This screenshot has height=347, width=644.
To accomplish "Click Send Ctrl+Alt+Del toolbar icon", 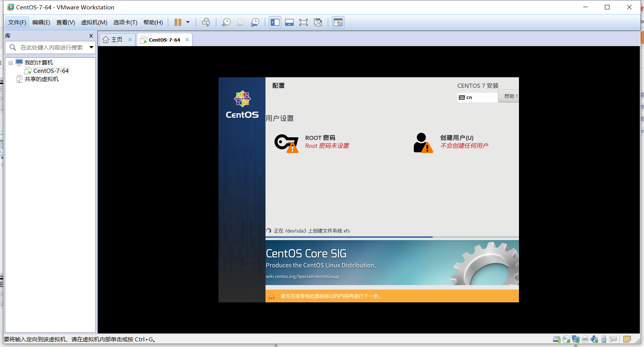I will tap(206, 23).
